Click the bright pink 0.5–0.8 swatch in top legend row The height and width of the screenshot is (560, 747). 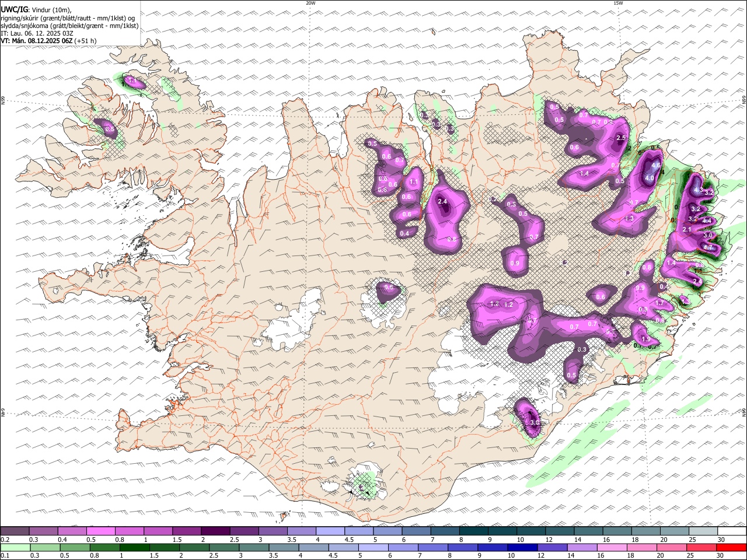pos(100,531)
